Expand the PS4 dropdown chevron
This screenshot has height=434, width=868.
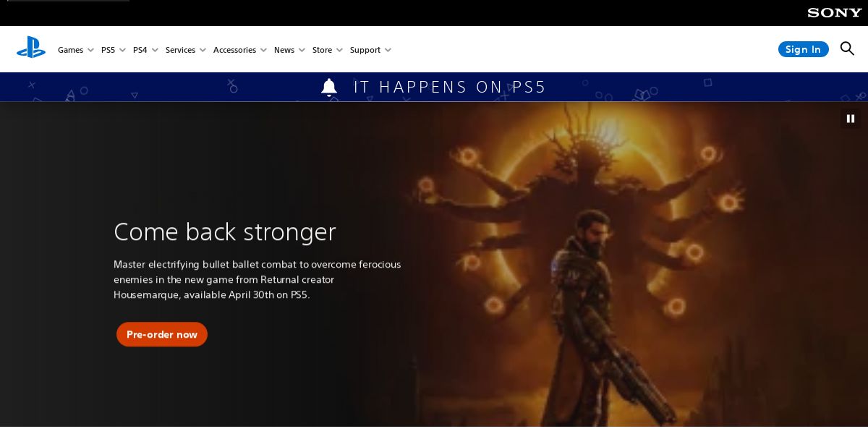(x=155, y=50)
